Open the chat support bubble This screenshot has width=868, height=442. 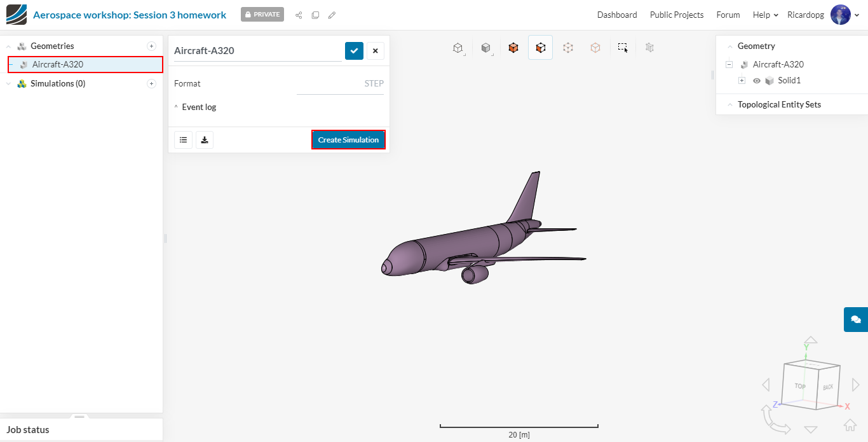click(x=856, y=319)
